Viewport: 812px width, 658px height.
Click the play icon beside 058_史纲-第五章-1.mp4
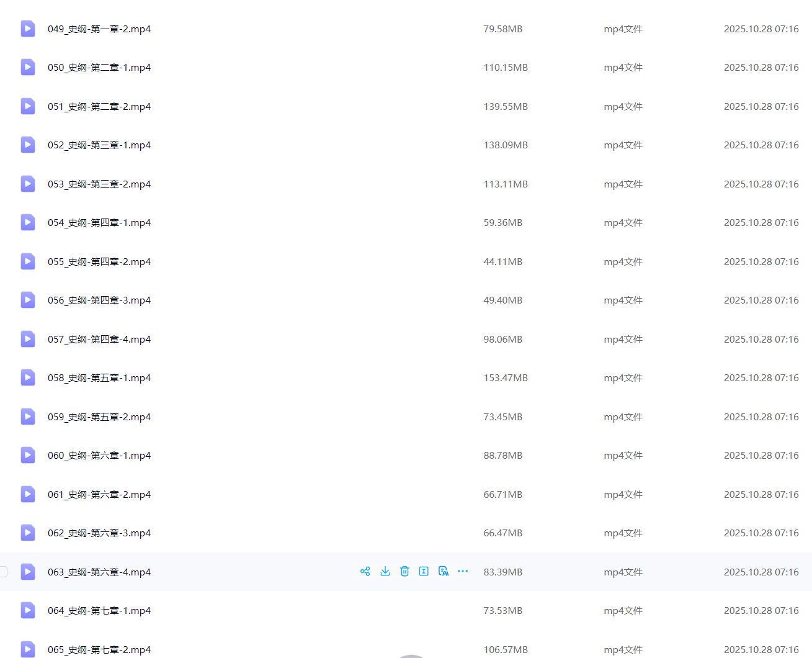28,378
